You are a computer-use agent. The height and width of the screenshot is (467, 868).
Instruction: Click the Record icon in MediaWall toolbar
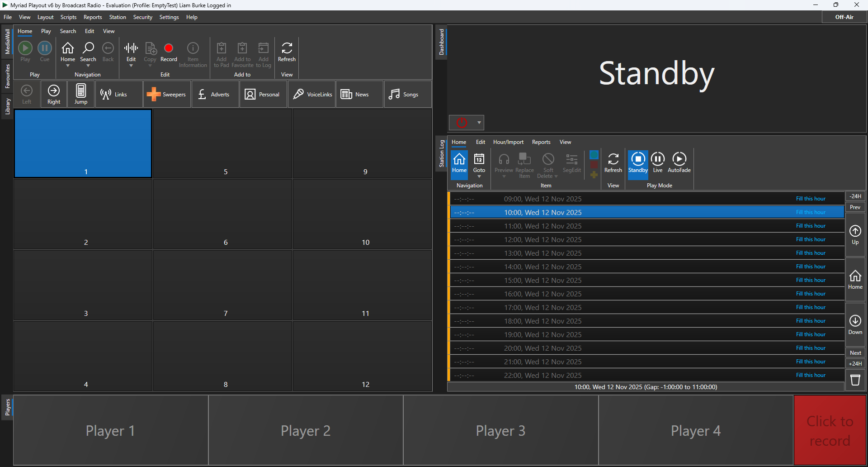tap(169, 48)
